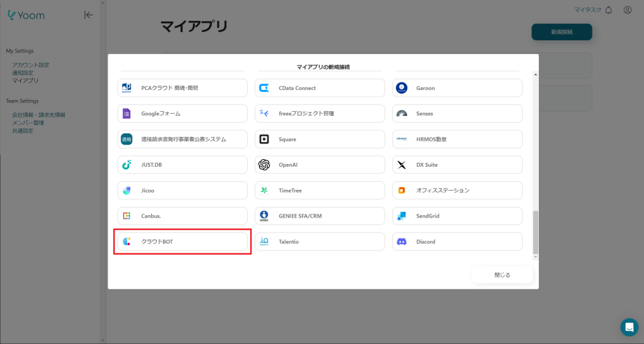
Task: Click the Square logo icon
Action: (x=264, y=139)
